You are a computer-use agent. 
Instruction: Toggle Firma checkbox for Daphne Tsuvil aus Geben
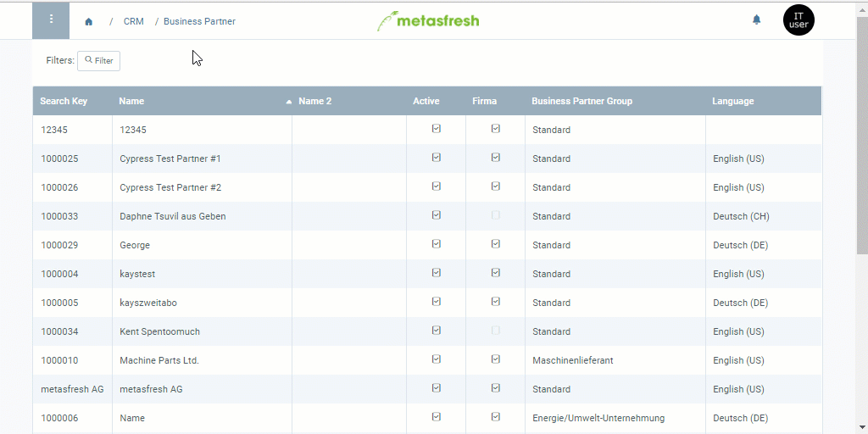tap(495, 214)
